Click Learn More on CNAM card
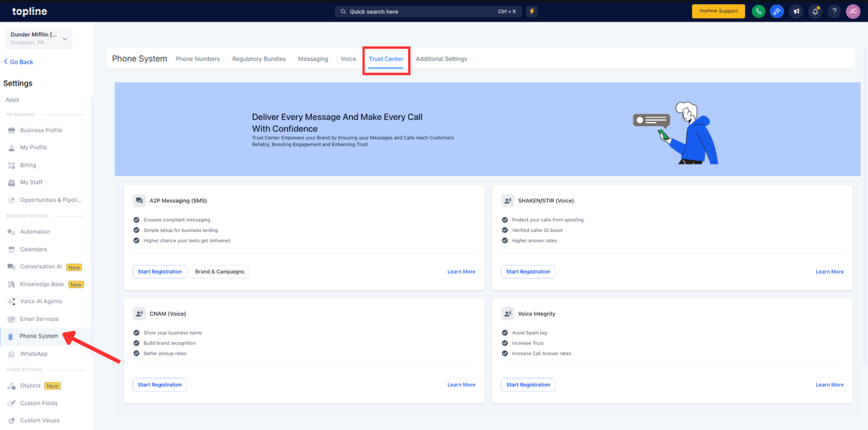 click(x=461, y=385)
